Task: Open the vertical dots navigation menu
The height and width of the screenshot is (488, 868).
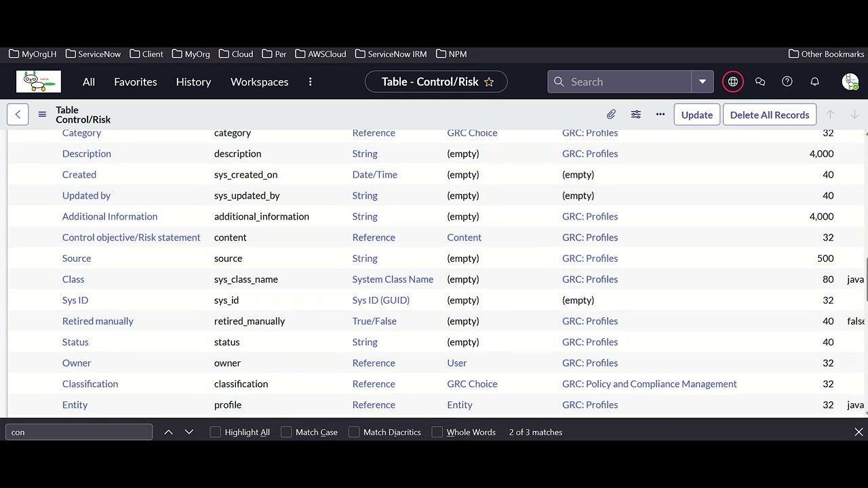Action: 310,82
